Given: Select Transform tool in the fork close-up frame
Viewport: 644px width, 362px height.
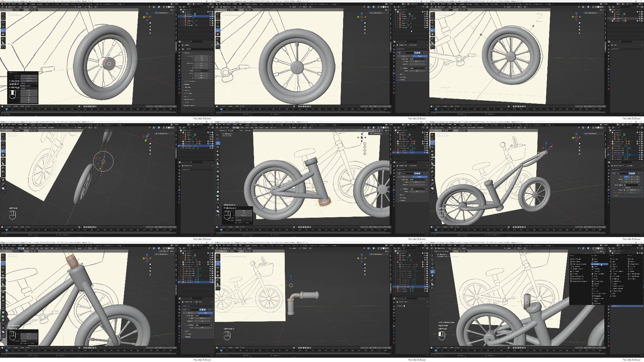Looking at the screenshot, I should tap(3, 276).
